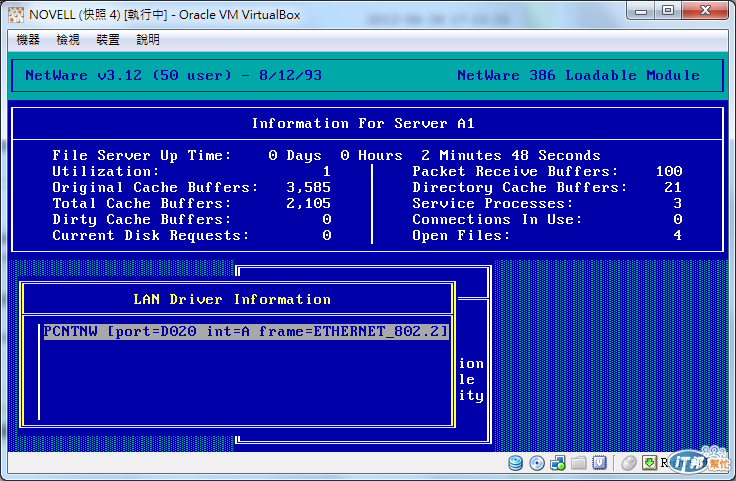The width and height of the screenshot is (736, 481).
Task: Open the 說明 menu
Action: point(148,40)
